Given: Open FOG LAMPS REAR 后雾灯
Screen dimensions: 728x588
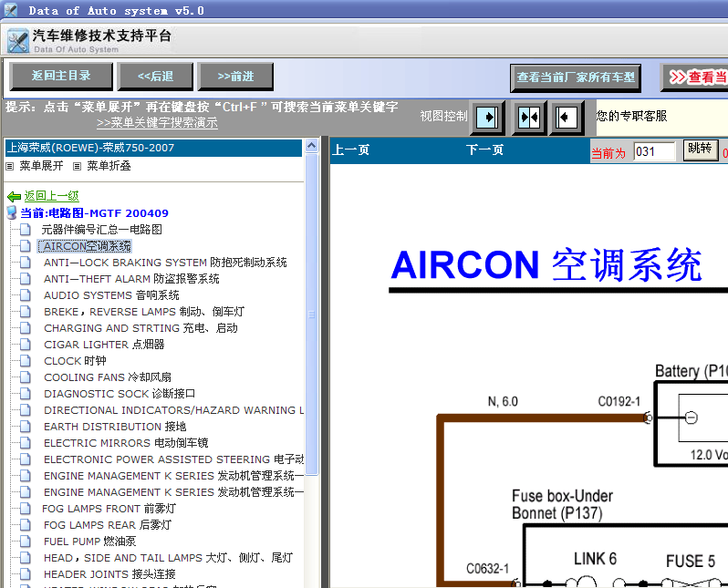Looking at the screenshot, I should [108, 525].
